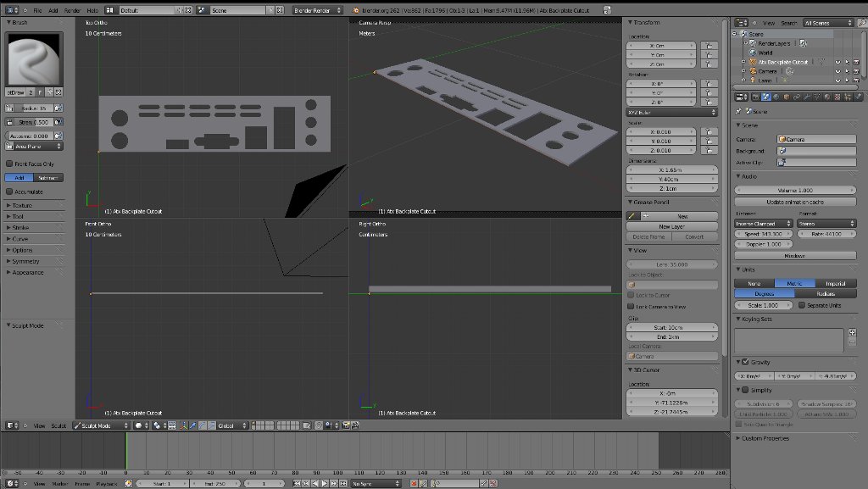Open the File menu

click(37, 10)
